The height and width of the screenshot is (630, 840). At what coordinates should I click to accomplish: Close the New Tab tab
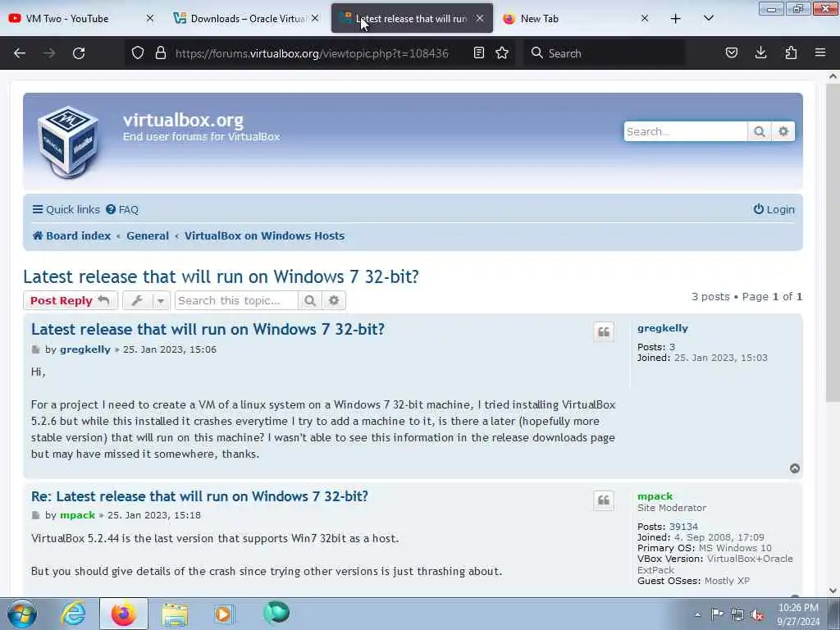645,18
